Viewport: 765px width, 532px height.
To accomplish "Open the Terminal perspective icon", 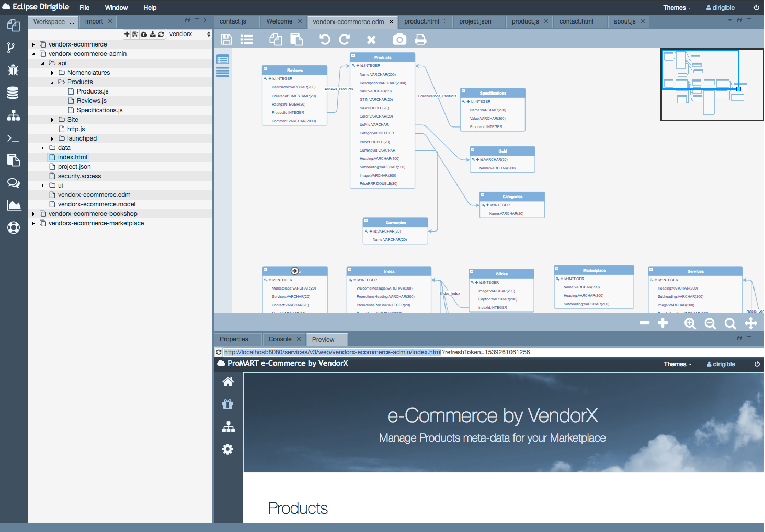I will pyautogui.click(x=13, y=138).
